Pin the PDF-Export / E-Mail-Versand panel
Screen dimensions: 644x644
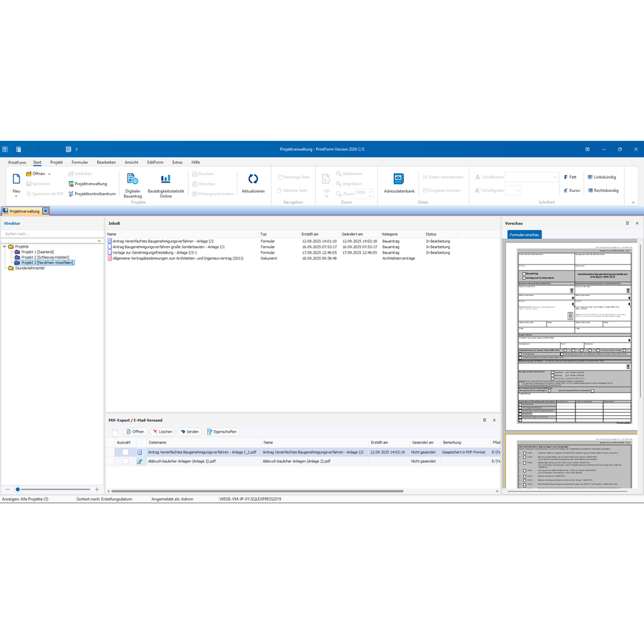pyautogui.click(x=484, y=420)
